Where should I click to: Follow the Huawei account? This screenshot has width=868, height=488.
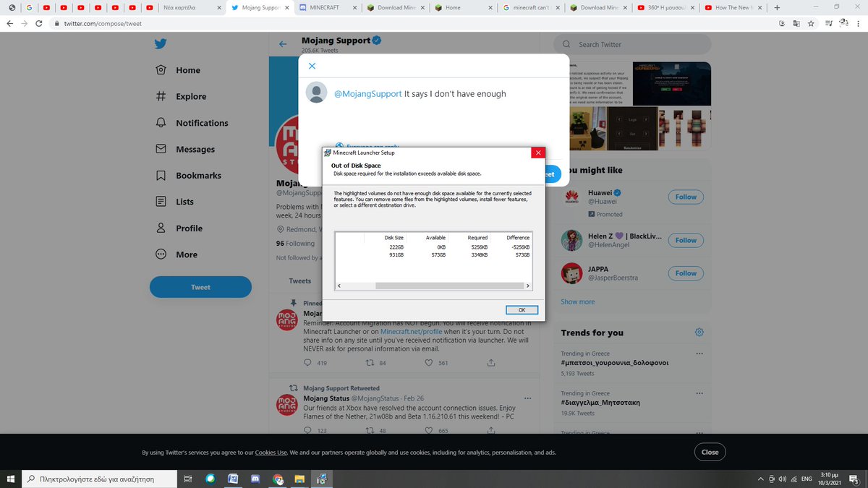click(x=686, y=197)
